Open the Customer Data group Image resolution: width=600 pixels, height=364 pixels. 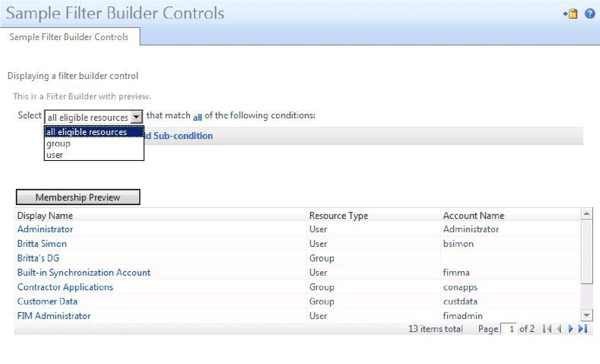[x=47, y=301]
